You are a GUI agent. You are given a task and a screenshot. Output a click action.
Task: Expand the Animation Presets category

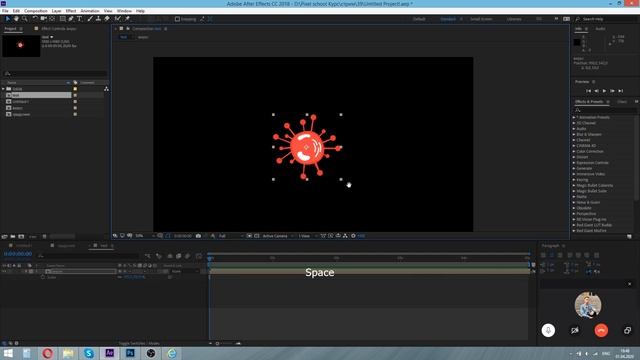574,117
